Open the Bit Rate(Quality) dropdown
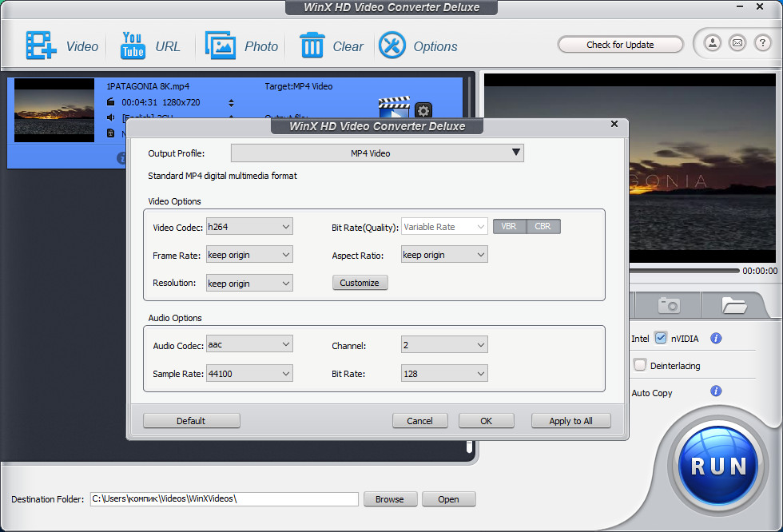Viewport: 783px width, 532px height. pyautogui.click(x=444, y=227)
